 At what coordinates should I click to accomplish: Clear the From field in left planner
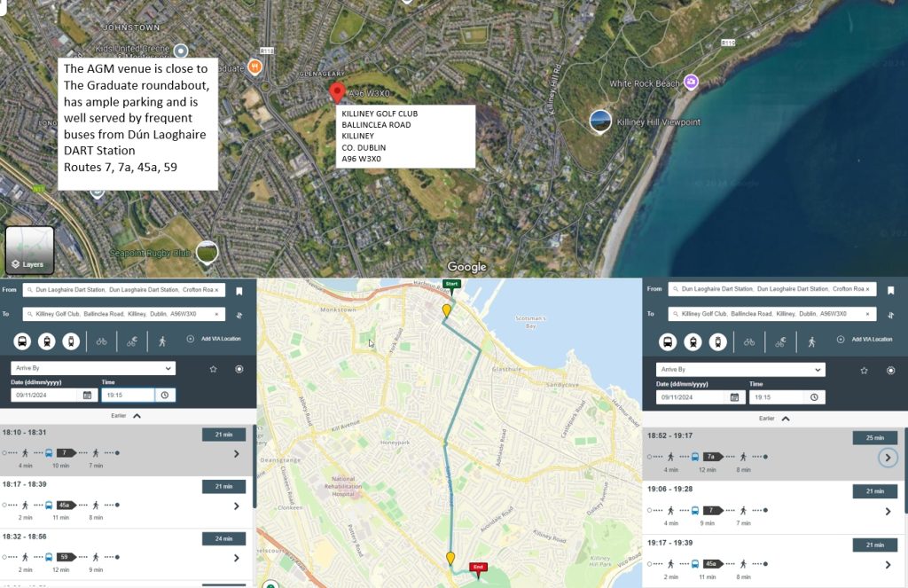[217, 290]
